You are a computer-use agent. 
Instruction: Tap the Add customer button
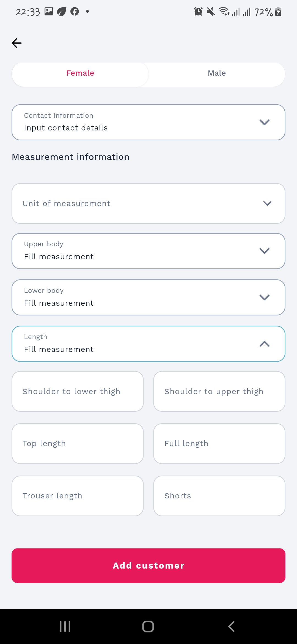tap(148, 566)
